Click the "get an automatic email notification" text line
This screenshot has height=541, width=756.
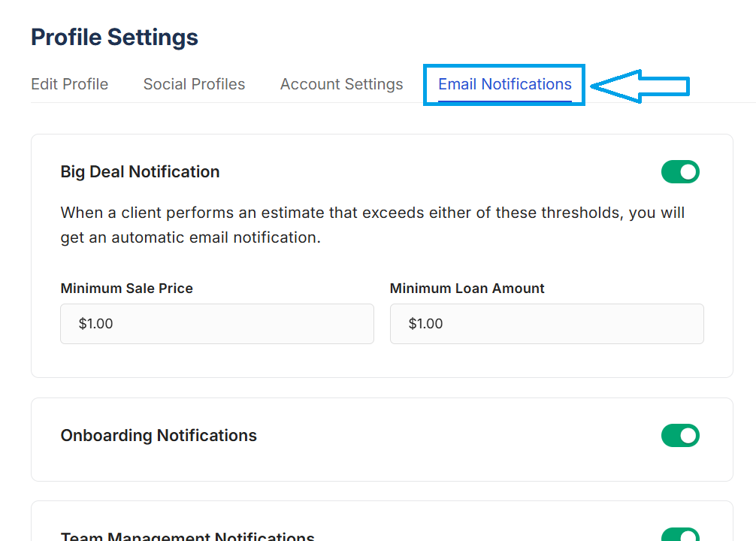coord(190,238)
